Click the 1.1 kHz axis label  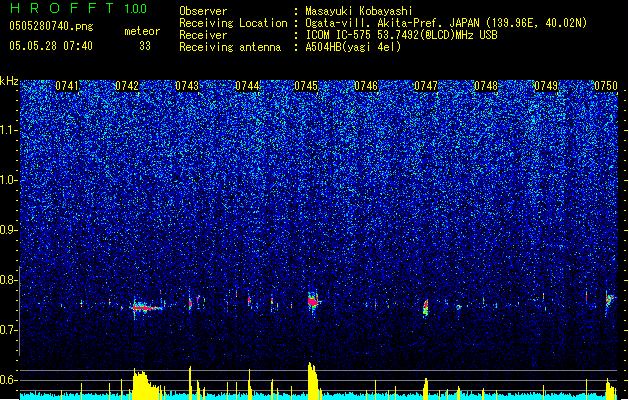(8, 130)
